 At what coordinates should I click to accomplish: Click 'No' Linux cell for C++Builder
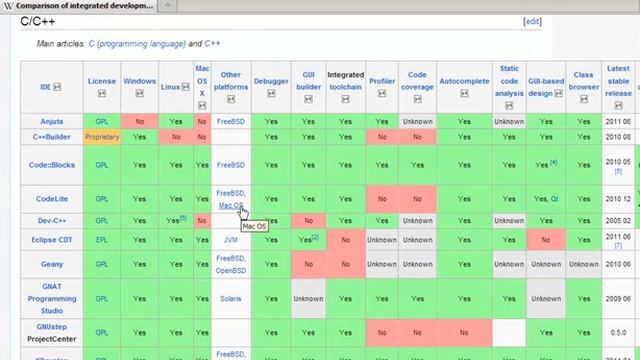pyautogui.click(x=176, y=137)
